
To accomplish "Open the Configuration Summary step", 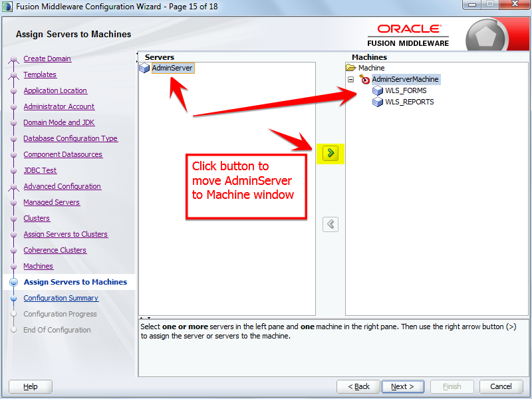I will pyautogui.click(x=61, y=298).
